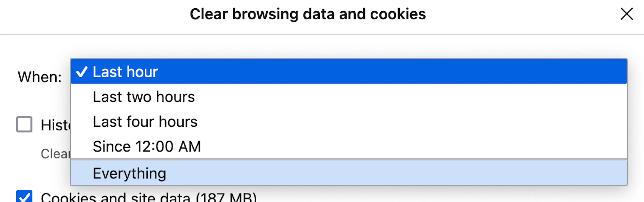Click the dialog title Clear browsing data and cookies
The image size is (644, 202).
308,14
